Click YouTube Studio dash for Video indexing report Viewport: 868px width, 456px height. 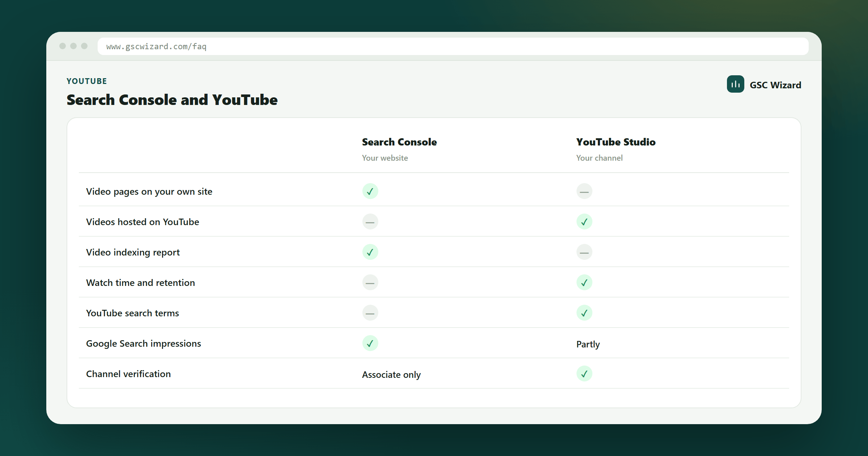tap(584, 252)
